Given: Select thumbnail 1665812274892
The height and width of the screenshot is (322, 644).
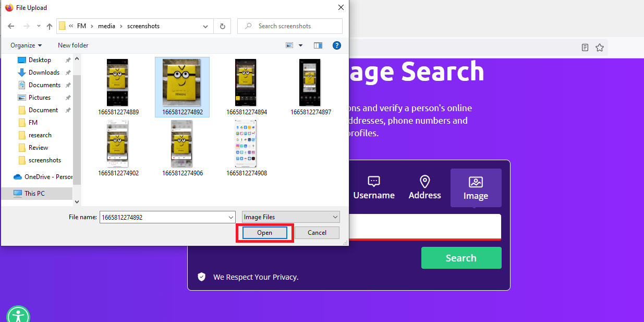Looking at the screenshot, I should [x=182, y=87].
